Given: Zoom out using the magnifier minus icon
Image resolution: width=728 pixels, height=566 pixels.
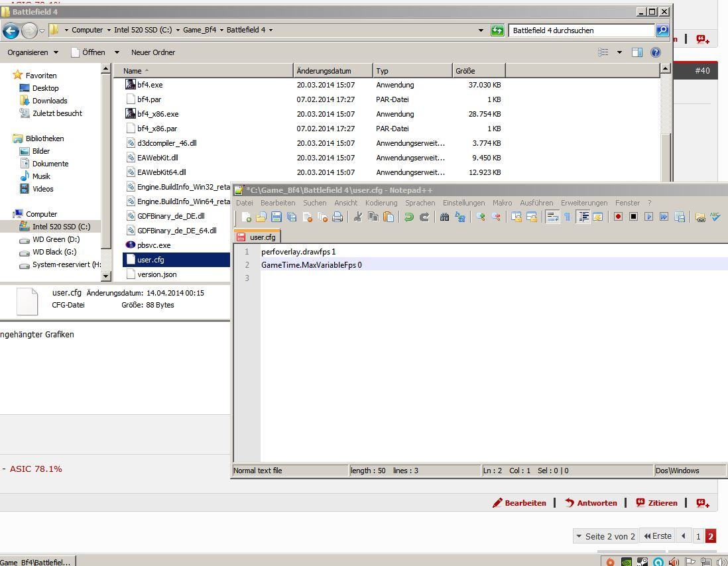Looking at the screenshot, I should coord(496,217).
